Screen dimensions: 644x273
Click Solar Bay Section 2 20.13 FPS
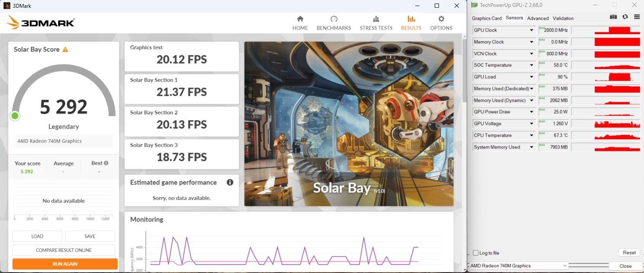click(182, 121)
